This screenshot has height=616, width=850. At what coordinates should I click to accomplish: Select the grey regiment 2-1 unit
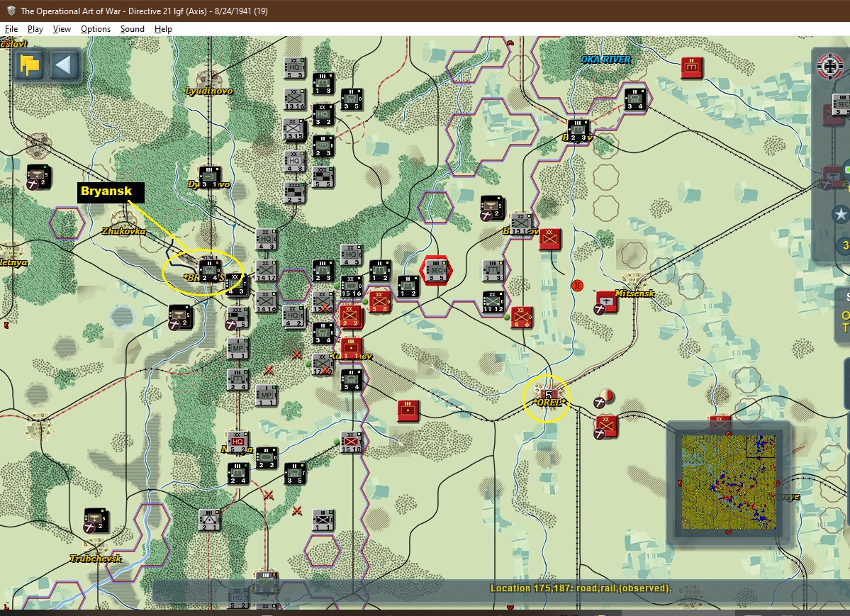click(209, 520)
